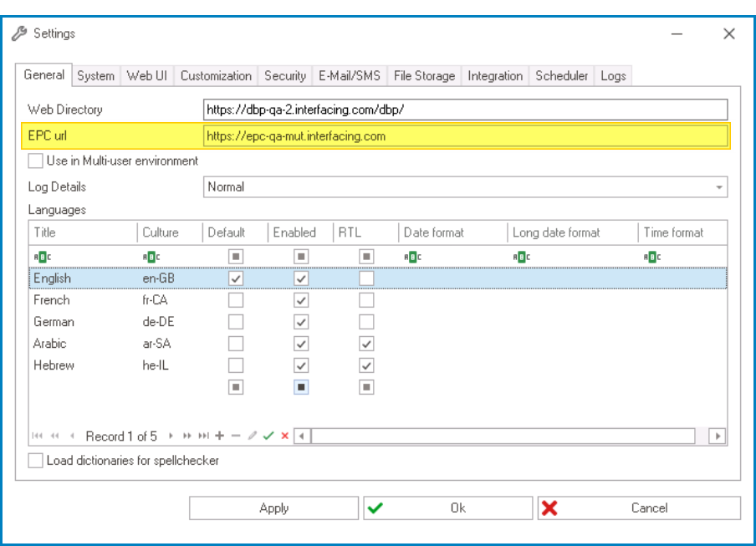
Task: Jump to previous page of records
Action: point(55,436)
